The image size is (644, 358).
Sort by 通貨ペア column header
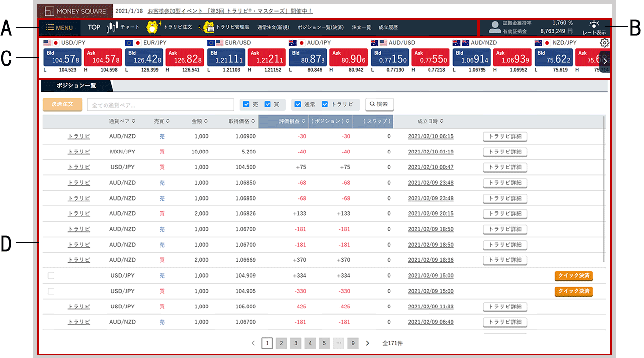coord(122,121)
